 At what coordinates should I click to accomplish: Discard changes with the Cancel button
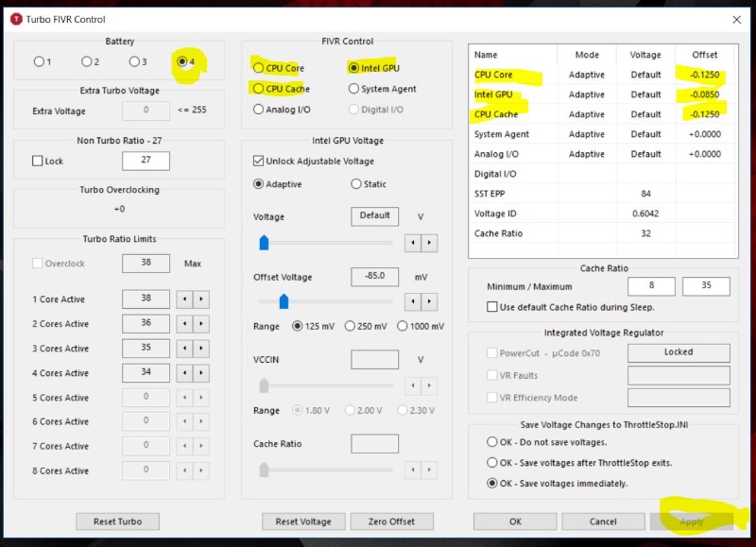click(603, 521)
